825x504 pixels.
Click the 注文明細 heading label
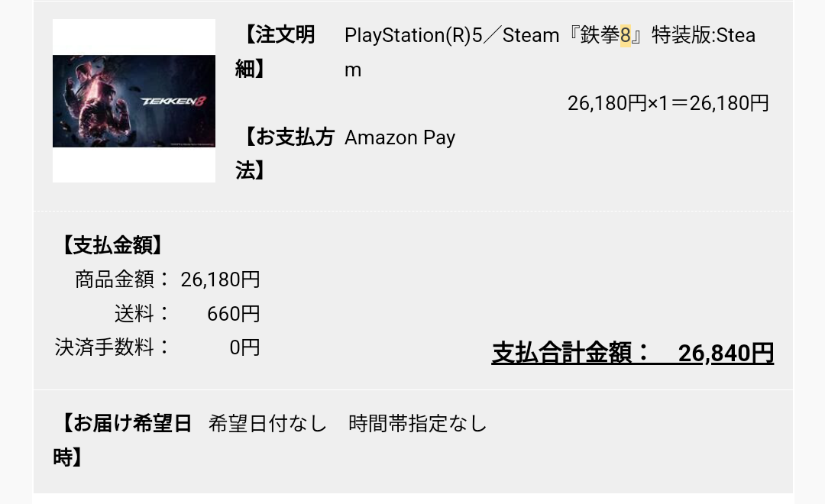click(x=275, y=52)
